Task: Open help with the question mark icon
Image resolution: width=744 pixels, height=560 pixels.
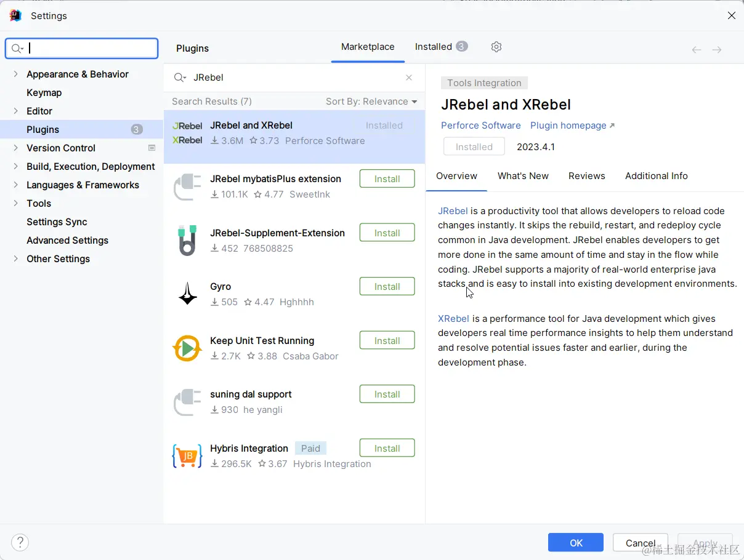Action: click(20, 542)
